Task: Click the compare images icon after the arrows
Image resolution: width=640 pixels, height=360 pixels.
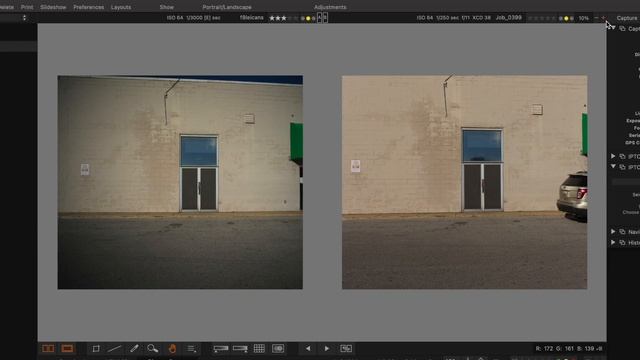Action: [346, 349]
